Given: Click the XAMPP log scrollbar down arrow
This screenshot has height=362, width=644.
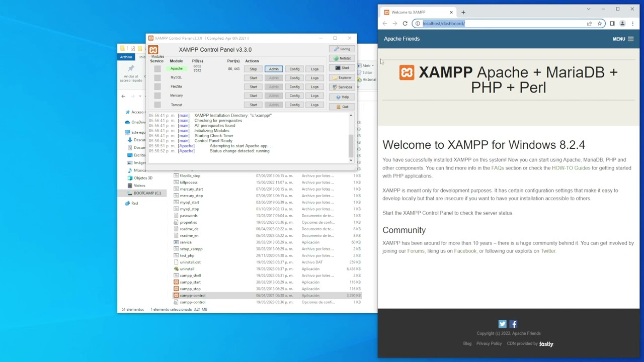Looking at the screenshot, I should [x=351, y=160].
